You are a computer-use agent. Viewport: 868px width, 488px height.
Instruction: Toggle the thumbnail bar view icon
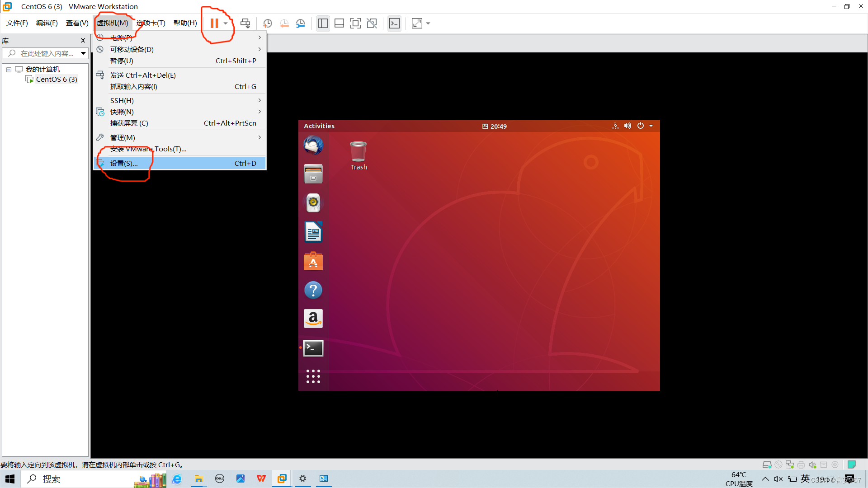[339, 23]
